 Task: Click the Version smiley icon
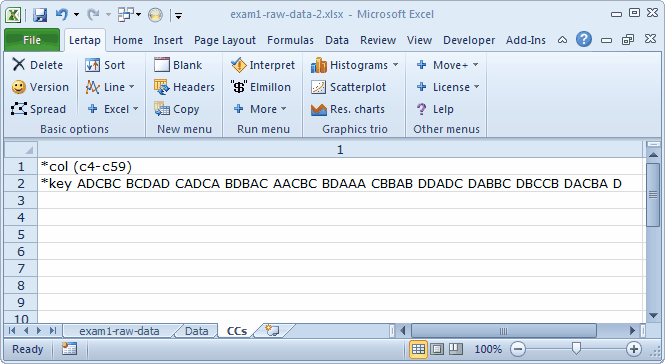point(19,87)
